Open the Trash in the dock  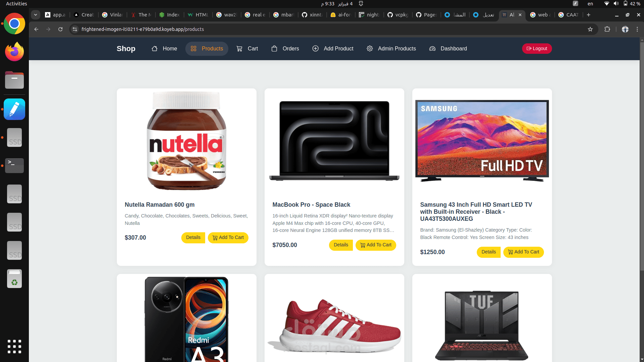pyautogui.click(x=14, y=279)
